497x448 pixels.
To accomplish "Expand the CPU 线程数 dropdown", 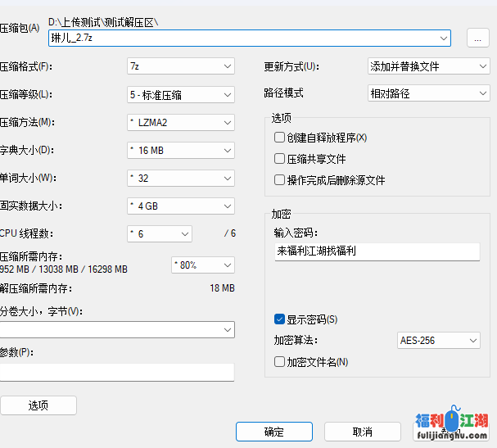I will click(159, 233).
